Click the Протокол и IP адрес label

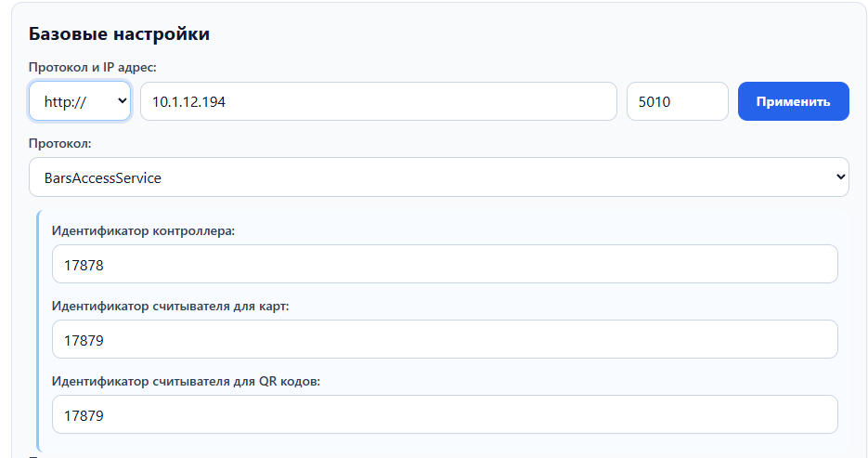[x=93, y=68]
